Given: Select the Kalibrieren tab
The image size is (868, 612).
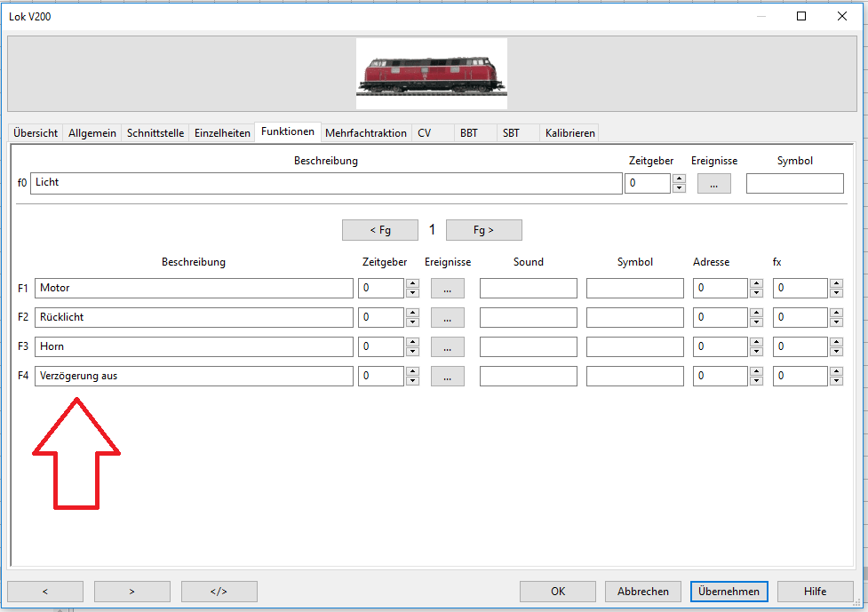Looking at the screenshot, I should click(569, 133).
